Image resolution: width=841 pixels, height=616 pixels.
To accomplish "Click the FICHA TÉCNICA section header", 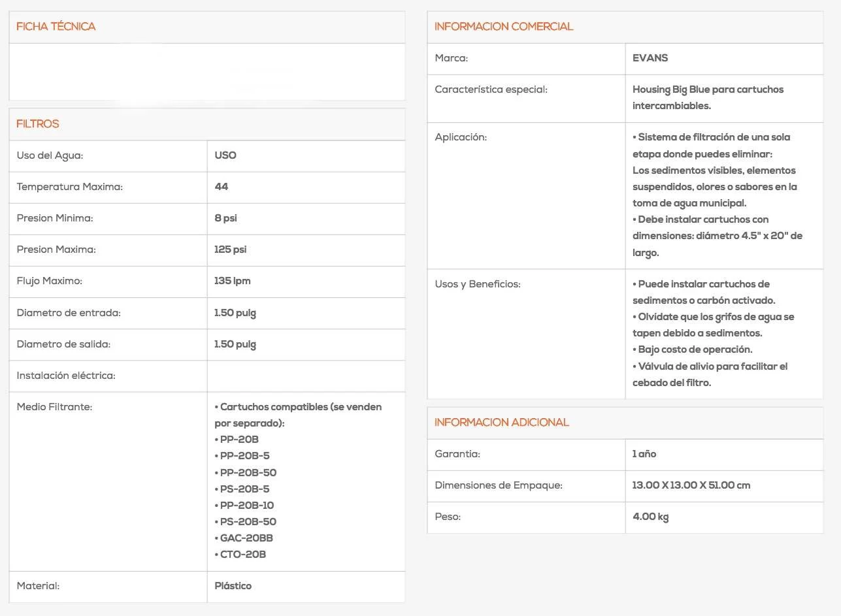I will point(56,27).
